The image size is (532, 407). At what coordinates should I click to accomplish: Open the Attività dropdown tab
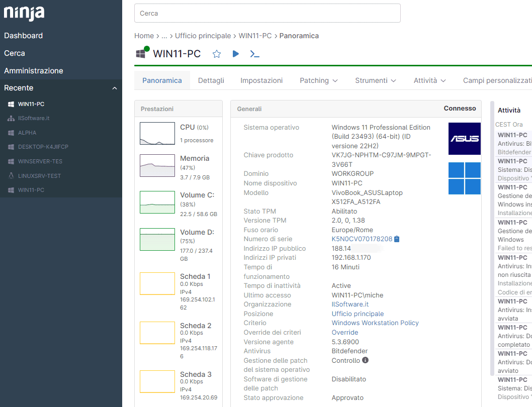click(x=429, y=80)
